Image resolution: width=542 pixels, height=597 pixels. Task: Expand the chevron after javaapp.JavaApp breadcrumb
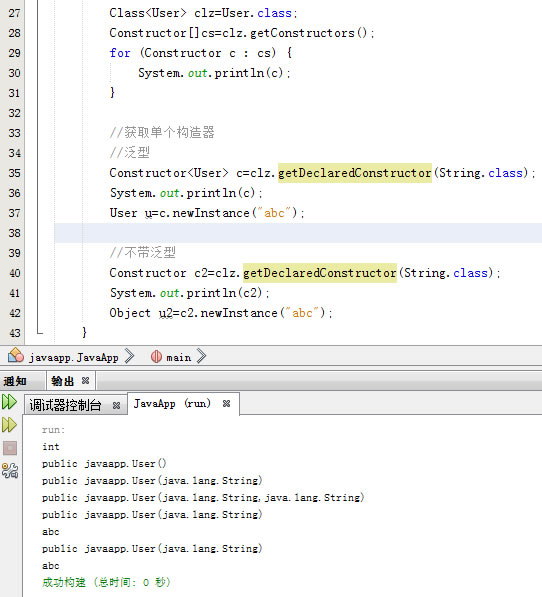click(x=129, y=356)
